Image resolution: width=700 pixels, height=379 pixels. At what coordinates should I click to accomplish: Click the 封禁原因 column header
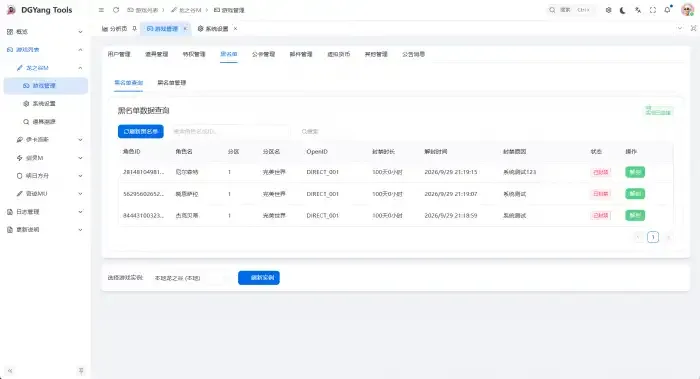[514, 152]
